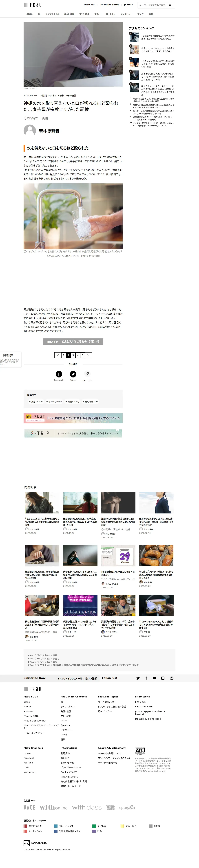The width and height of the screenshot is (199, 868).
Task: Select 文化・教養 navigation item
Action: (84, 14)
